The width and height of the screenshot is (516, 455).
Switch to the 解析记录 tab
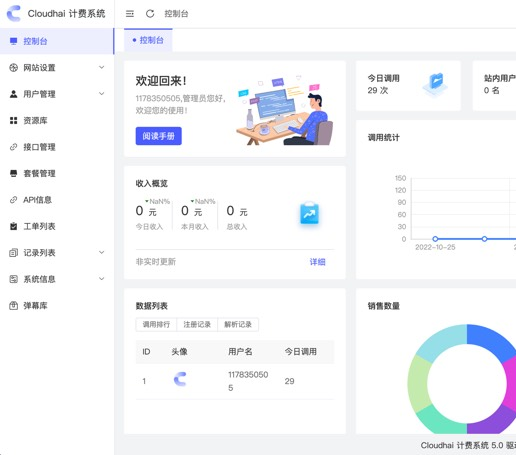point(238,324)
